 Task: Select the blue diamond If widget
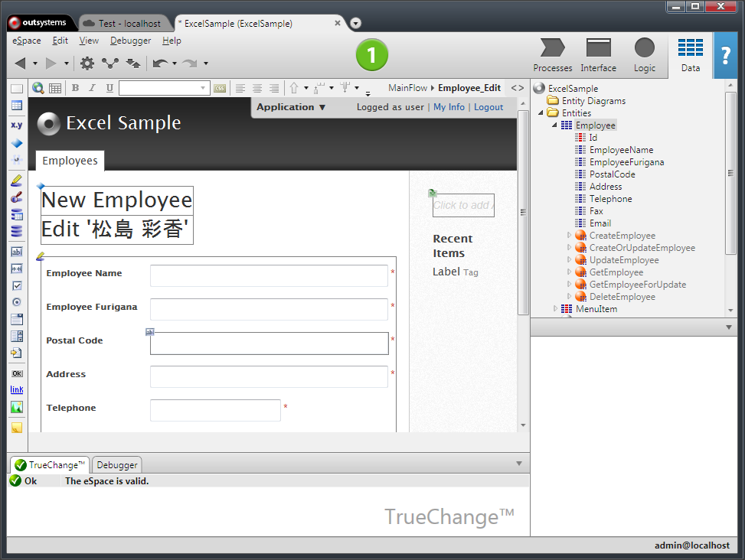tap(17, 143)
